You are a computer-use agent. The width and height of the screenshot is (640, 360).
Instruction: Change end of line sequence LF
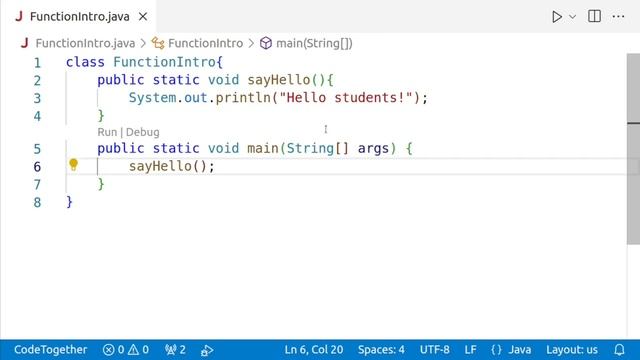coord(470,350)
